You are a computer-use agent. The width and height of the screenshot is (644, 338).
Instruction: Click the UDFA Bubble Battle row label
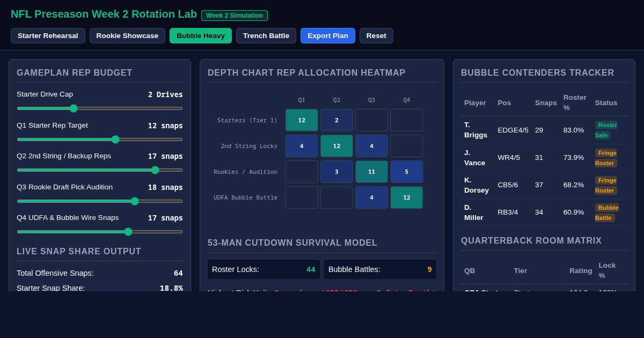pyautogui.click(x=246, y=197)
